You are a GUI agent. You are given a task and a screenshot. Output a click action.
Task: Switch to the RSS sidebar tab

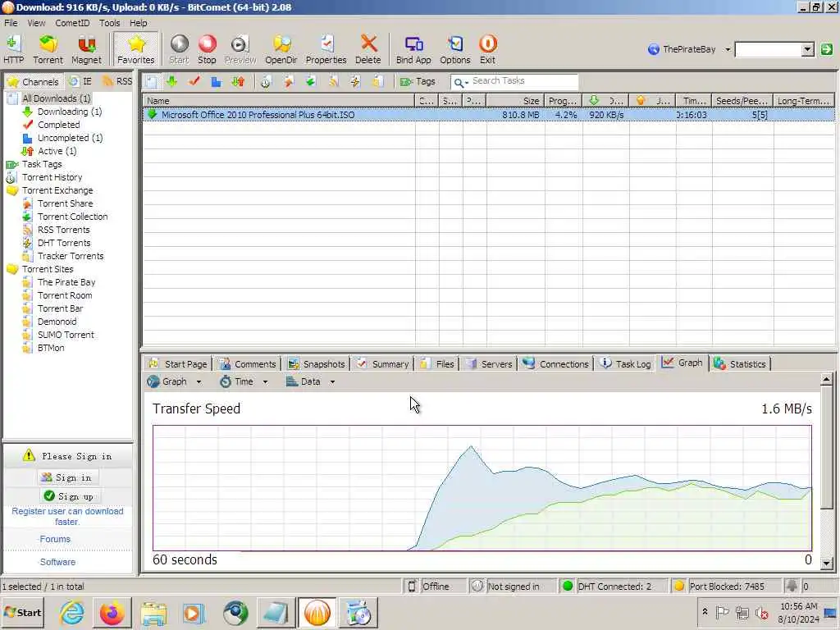[x=117, y=81]
